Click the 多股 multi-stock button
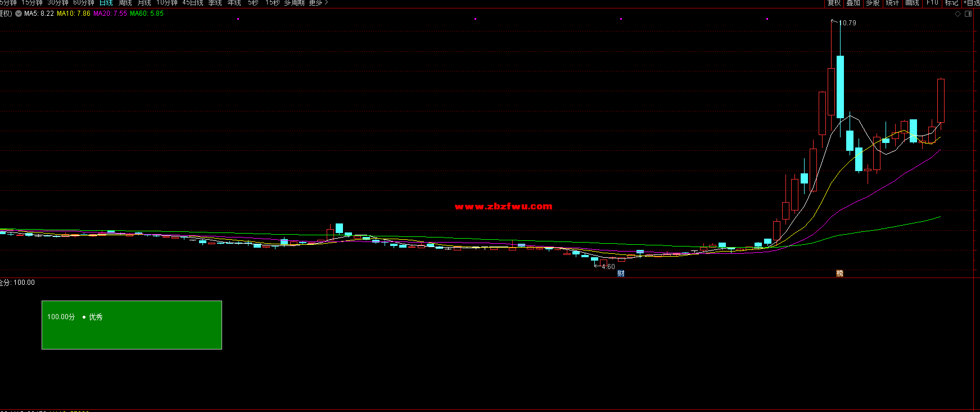This screenshot has width=980, height=412. point(873,3)
